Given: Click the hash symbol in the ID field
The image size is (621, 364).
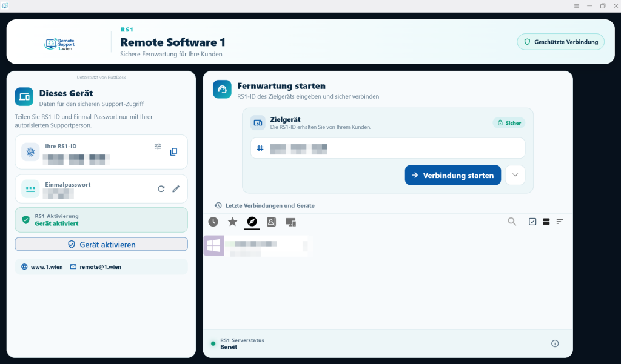Looking at the screenshot, I should point(260,148).
